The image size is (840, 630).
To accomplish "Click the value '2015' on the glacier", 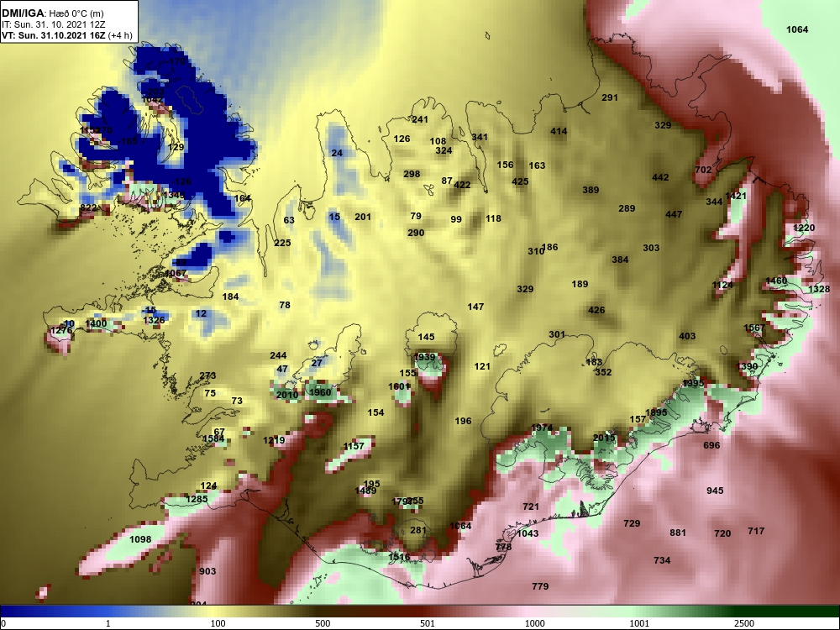I will coord(604,438).
